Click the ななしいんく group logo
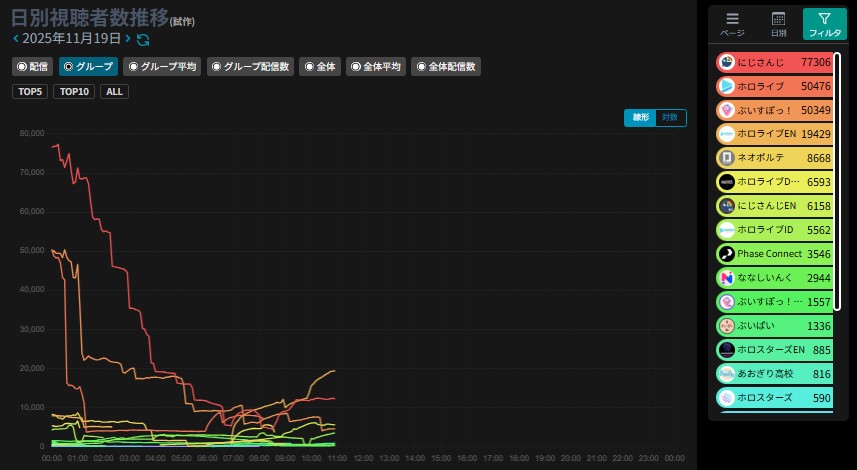This screenshot has height=470, width=857. click(x=726, y=278)
